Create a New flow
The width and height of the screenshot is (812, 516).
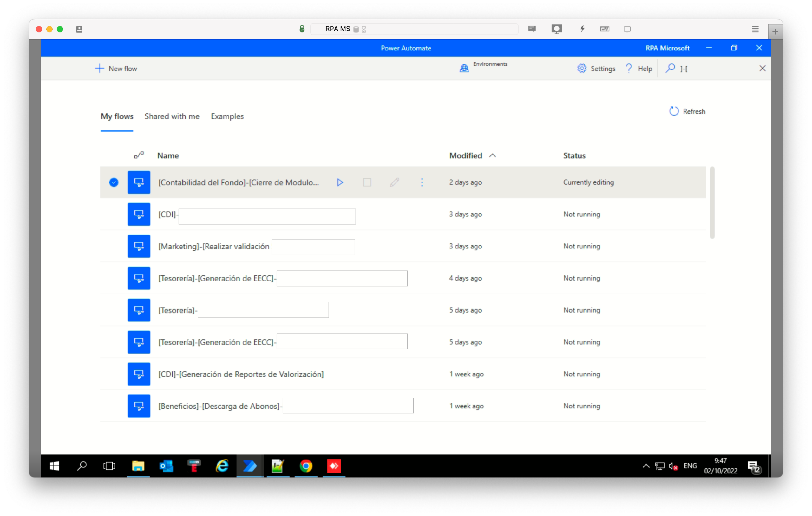coord(116,69)
